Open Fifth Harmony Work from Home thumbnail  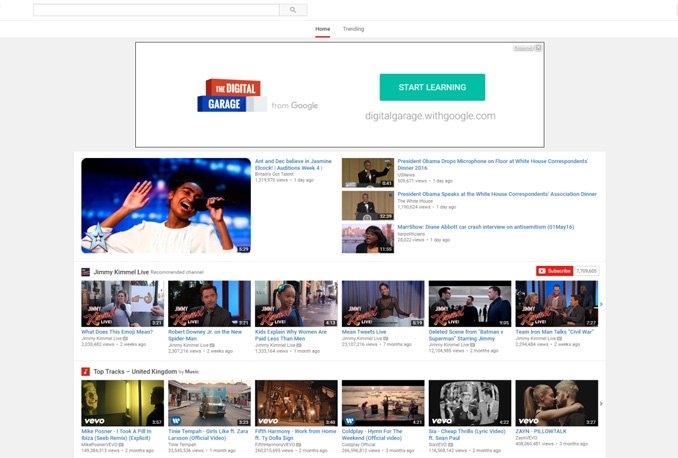pyautogui.click(x=296, y=403)
